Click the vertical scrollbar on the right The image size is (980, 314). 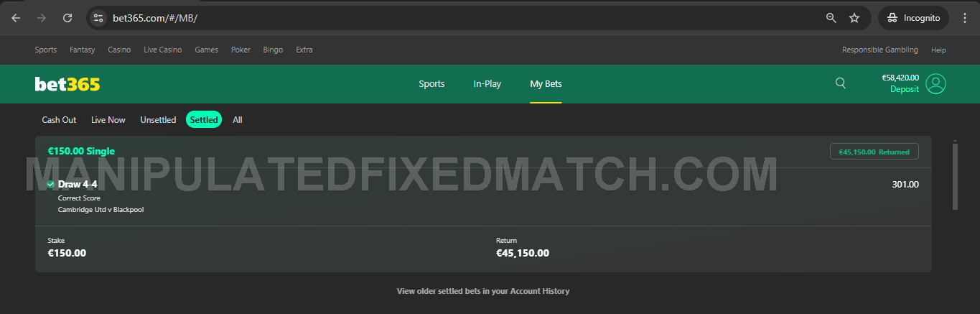955,176
